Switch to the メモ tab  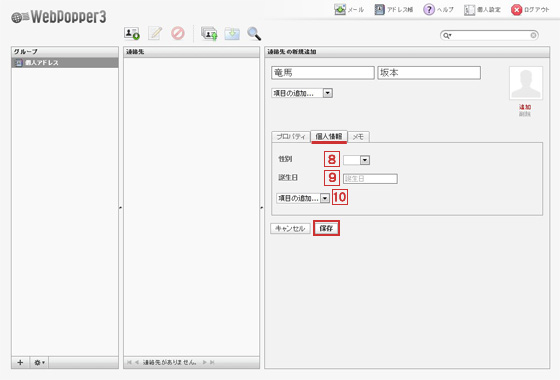tap(358, 137)
